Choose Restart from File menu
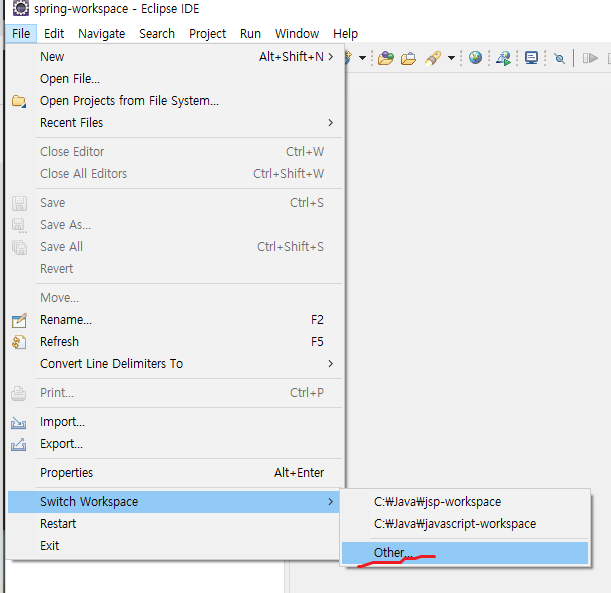Screen dimensions: 611x593 coord(174,524)
